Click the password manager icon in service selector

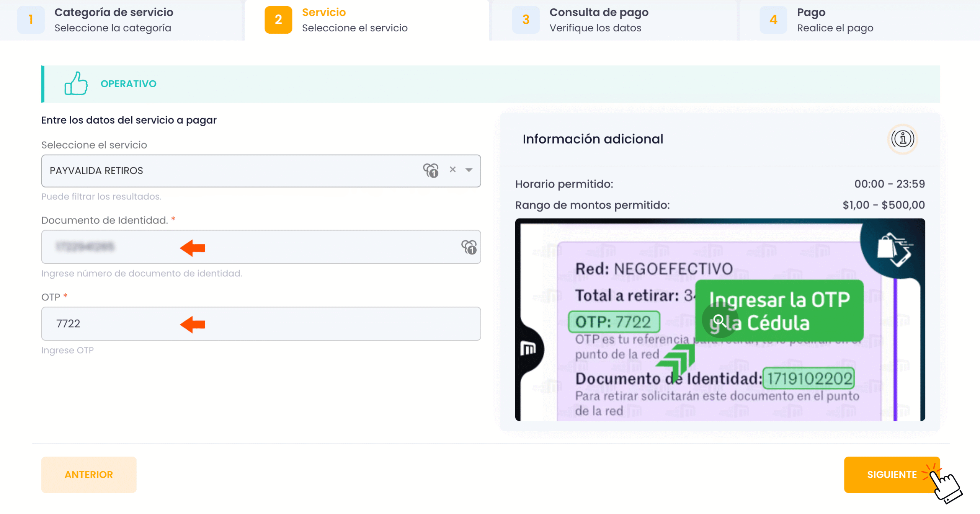tap(431, 170)
